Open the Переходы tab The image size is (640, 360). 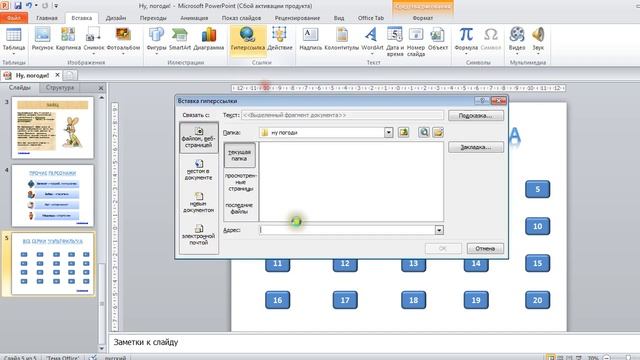(153, 18)
